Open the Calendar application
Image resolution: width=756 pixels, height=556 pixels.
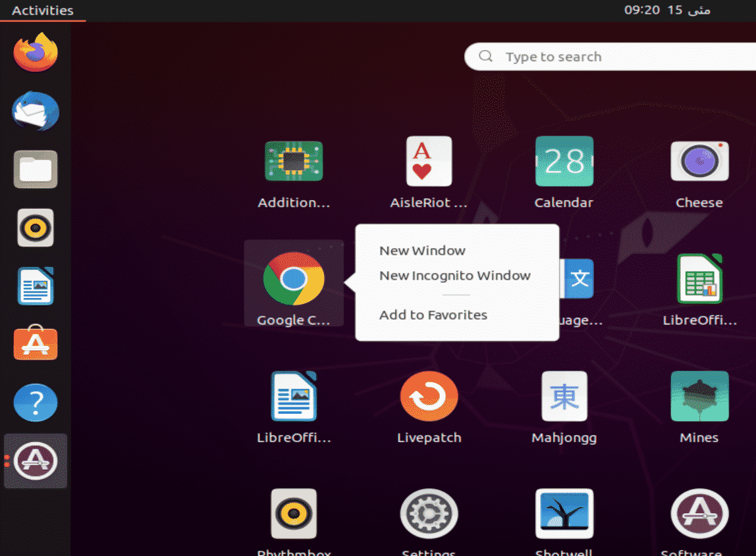click(x=564, y=162)
